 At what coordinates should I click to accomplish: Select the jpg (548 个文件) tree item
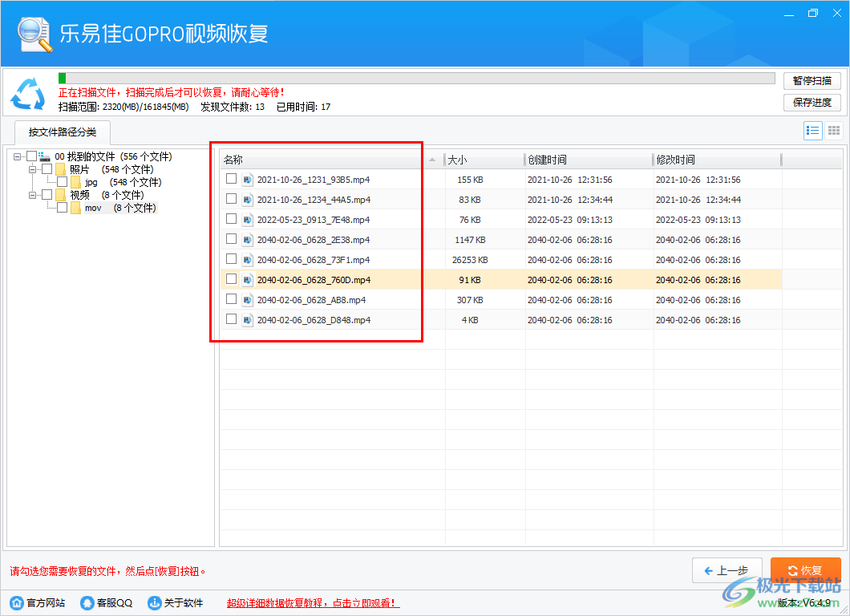point(123,182)
